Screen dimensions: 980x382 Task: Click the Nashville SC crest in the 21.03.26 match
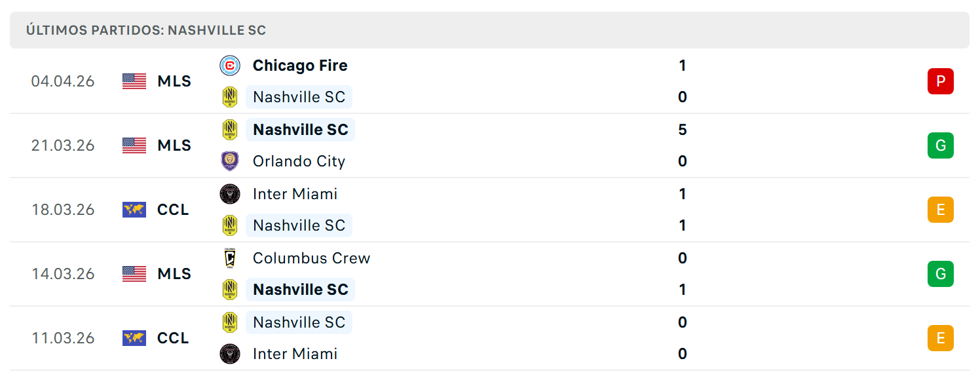tap(230, 130)
